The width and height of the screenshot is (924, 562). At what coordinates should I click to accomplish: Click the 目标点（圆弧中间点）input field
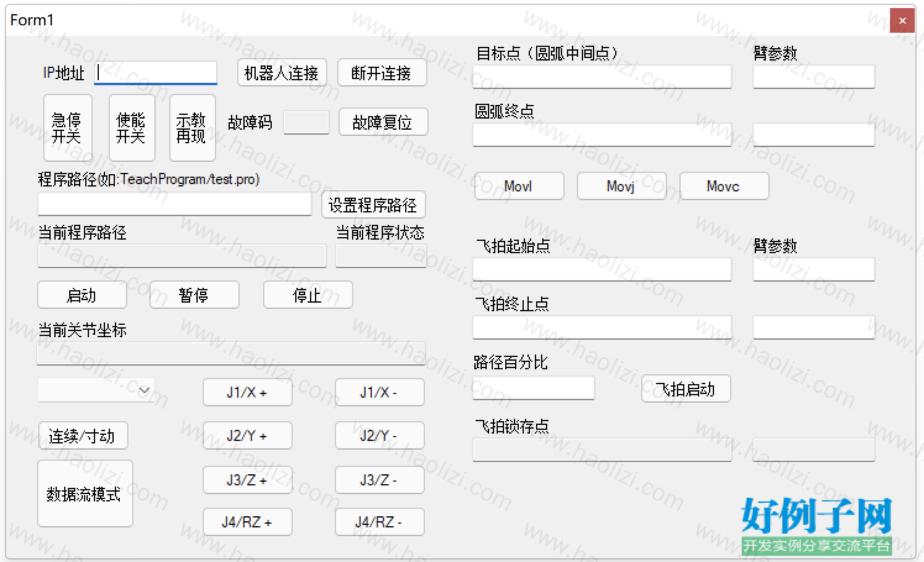coord(602,77)
